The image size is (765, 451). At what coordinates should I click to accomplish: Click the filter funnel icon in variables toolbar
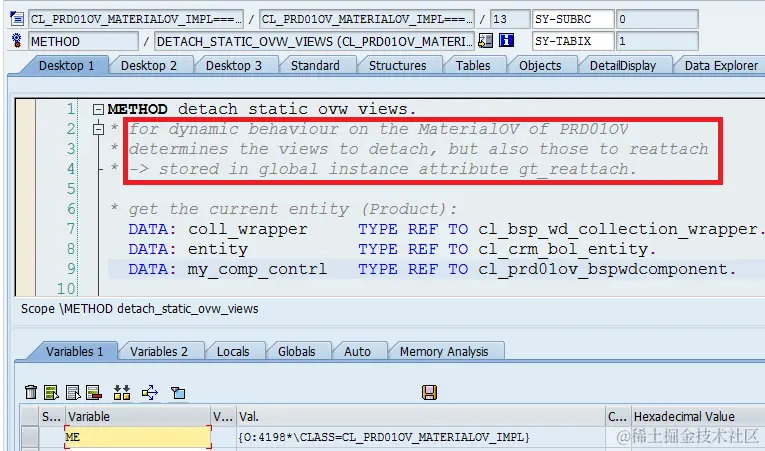point(178,392)
